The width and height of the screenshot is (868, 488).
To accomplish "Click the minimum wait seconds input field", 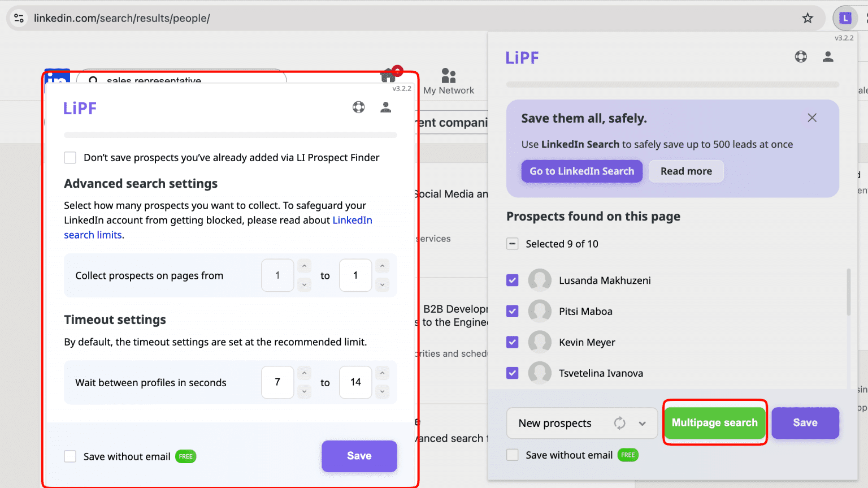I will click(277, 382).
